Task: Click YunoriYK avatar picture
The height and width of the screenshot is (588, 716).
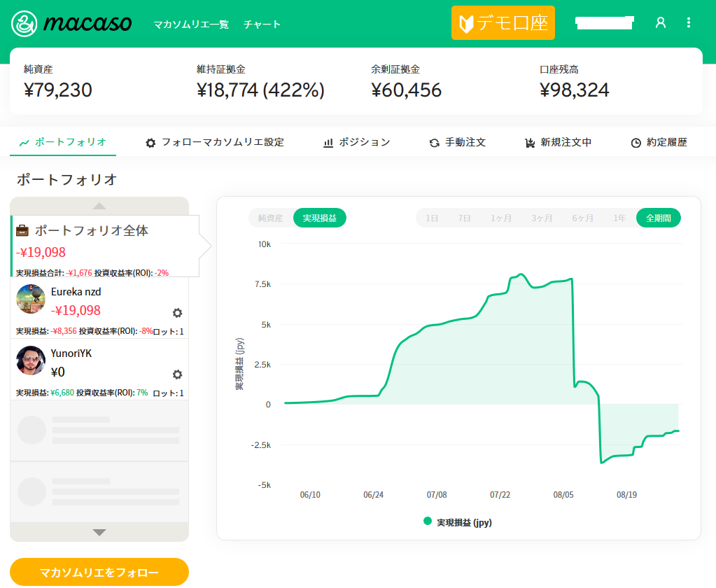Action: coord(31,360)
